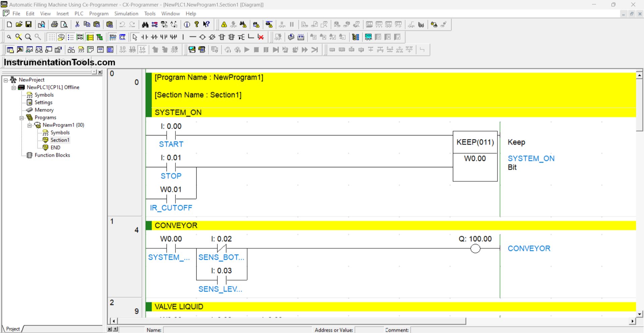
Task: Toggle the yellow rung annotations view button
Action: pos(90,37)
